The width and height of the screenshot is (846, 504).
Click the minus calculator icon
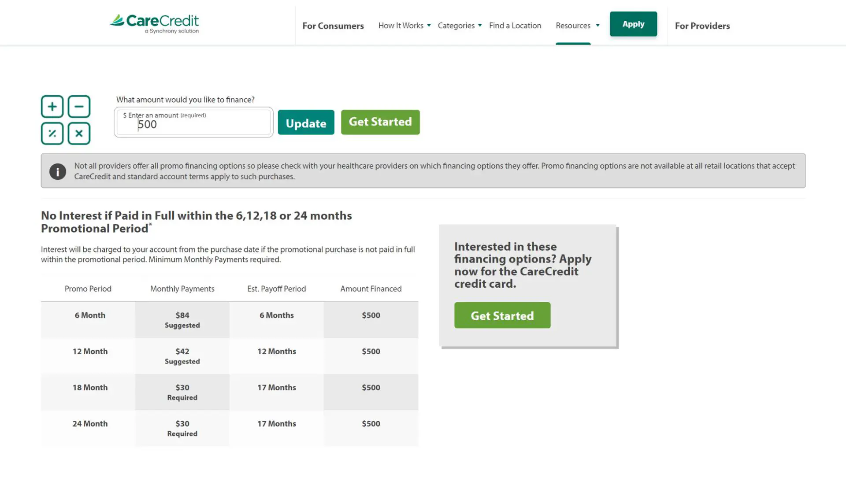pyautogui.click(x=79, y=107)
